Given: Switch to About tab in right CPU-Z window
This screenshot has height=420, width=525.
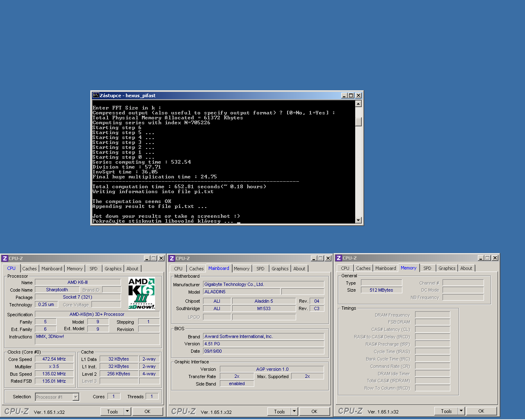Looking at the screenshot, I should point(466,268).
